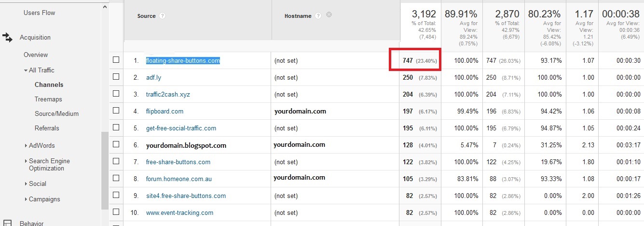Screen dimensions: 644x226
Task: Select Channels under All Traffic
Action: pyautogui.click(x=49, y=85)
